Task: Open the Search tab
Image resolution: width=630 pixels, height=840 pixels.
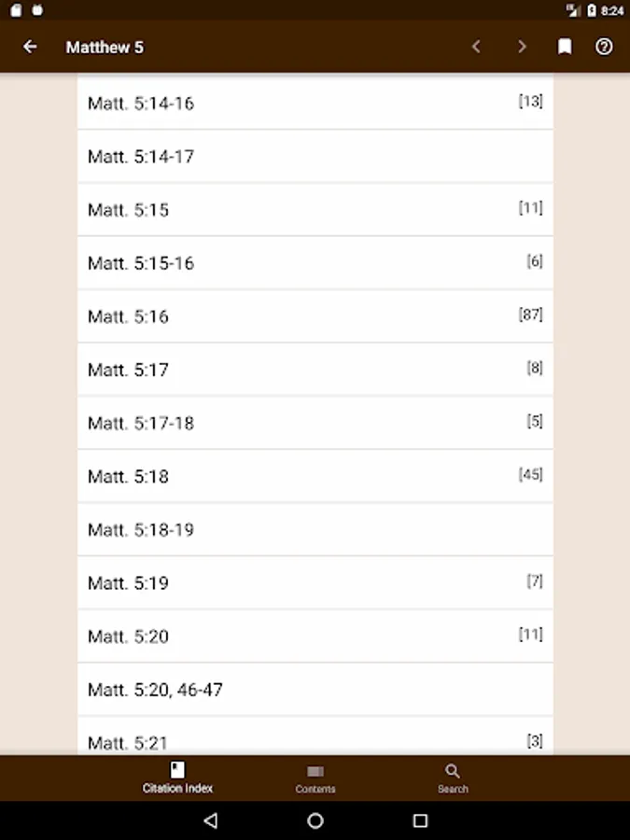Action: [453, 778]
